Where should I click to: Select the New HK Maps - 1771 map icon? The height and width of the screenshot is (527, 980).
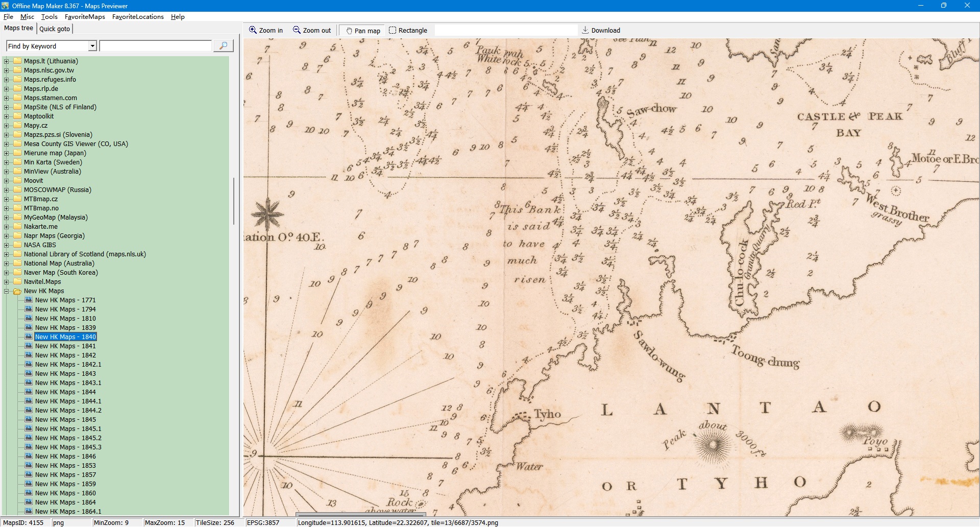pos(29,300)
